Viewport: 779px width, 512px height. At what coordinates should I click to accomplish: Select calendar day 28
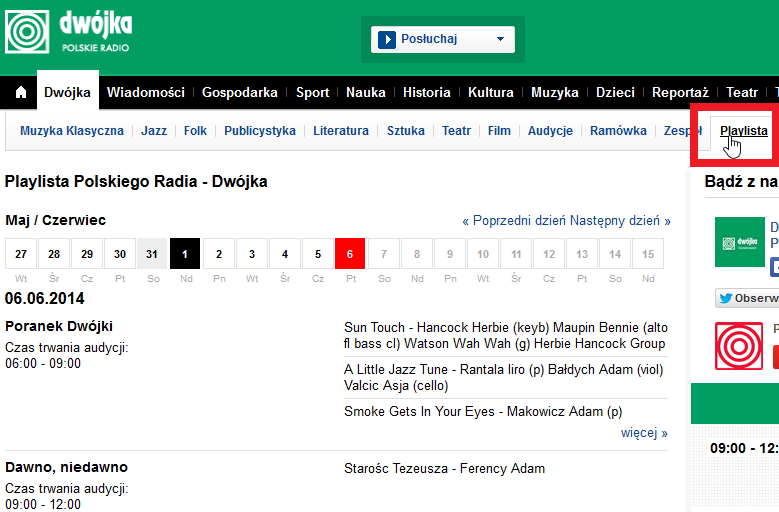pyautogui.click(x=54, y=254)
